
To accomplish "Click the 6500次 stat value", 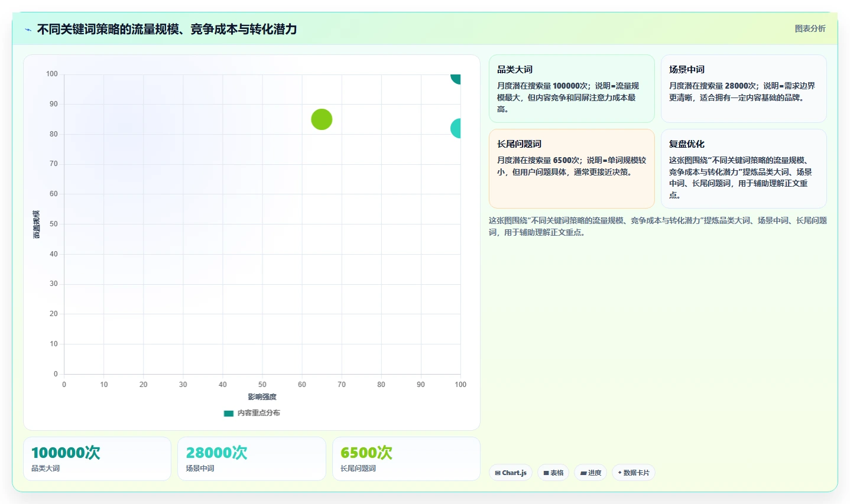I will click(366, 453).
